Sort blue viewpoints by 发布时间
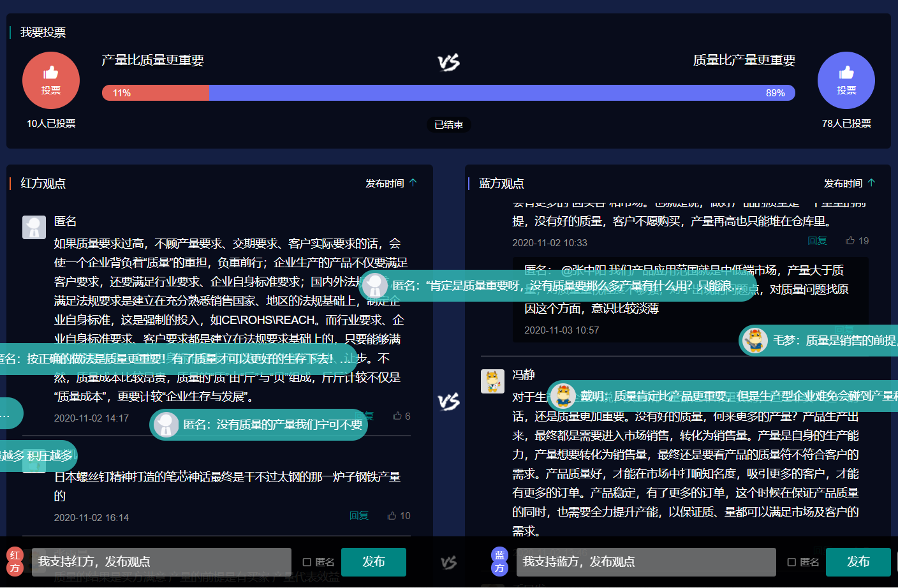 [x=849, y=183]
